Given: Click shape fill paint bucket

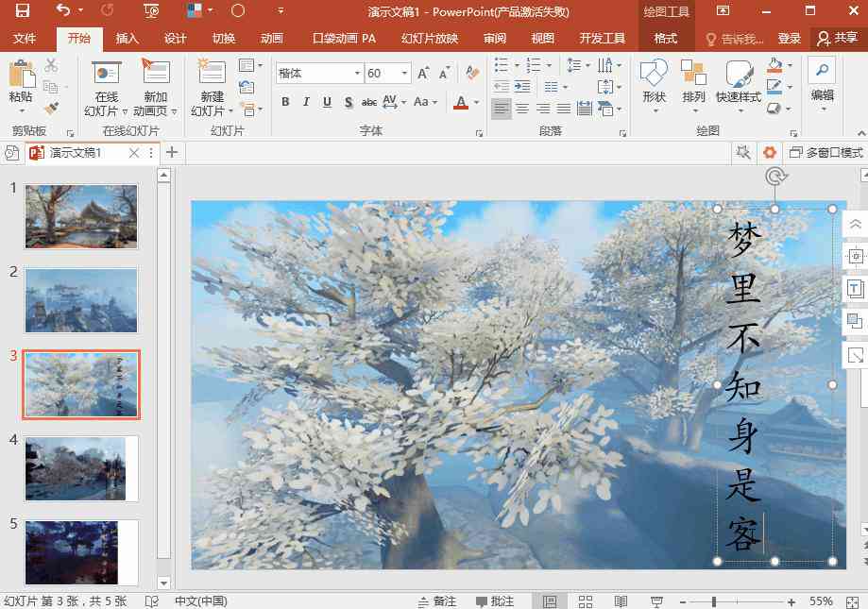Looking at the screenshot, I should pos(774,65).
